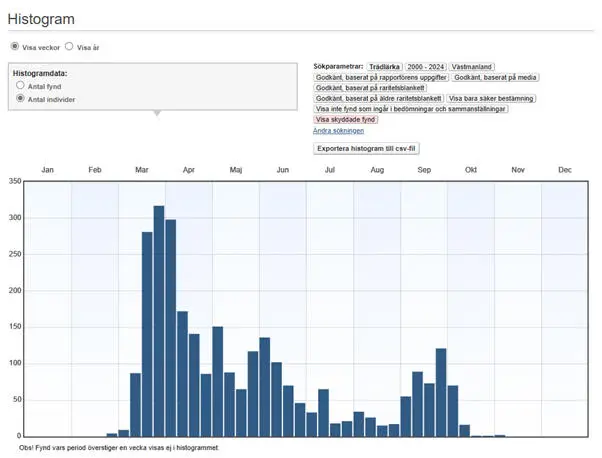Click the 'Visa skyddade fynd' tag
This screenshot has width=602, height=458.
[347, 119]
